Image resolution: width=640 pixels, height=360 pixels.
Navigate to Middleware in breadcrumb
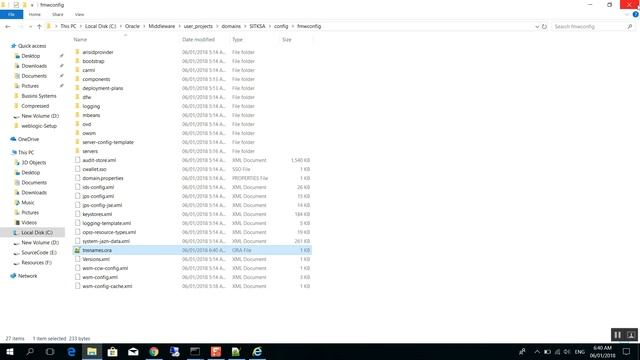coord(162,26)
